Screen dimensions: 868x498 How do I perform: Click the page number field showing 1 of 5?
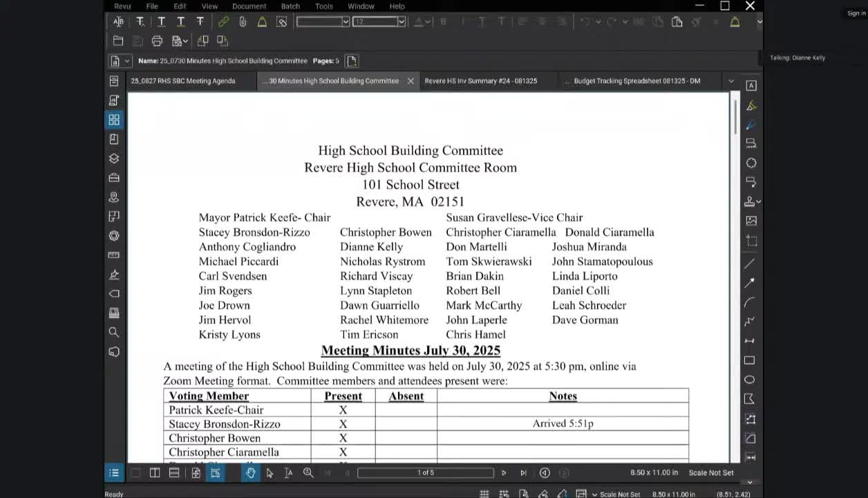pyautogui.click(x=426, y=473)
